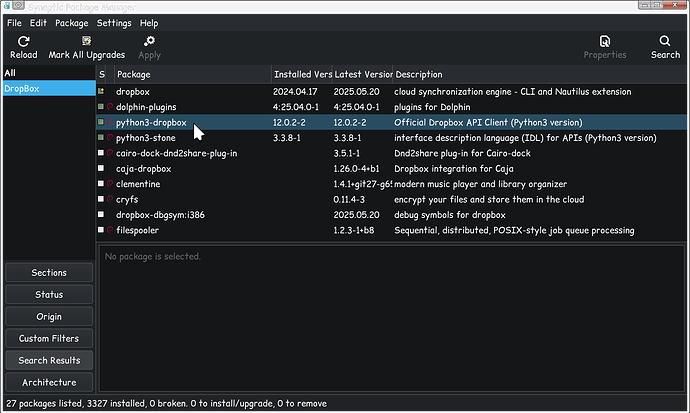Toggle the status checkbox for dropbox-dbgsym:i386
690x413 pixels.
pyautogui.click(x=101, y=215)
